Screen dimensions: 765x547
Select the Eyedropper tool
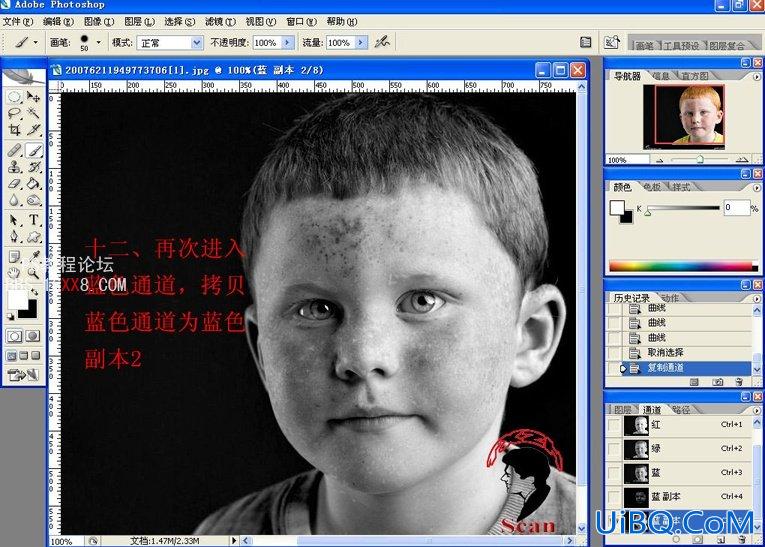tap(33, 256)
